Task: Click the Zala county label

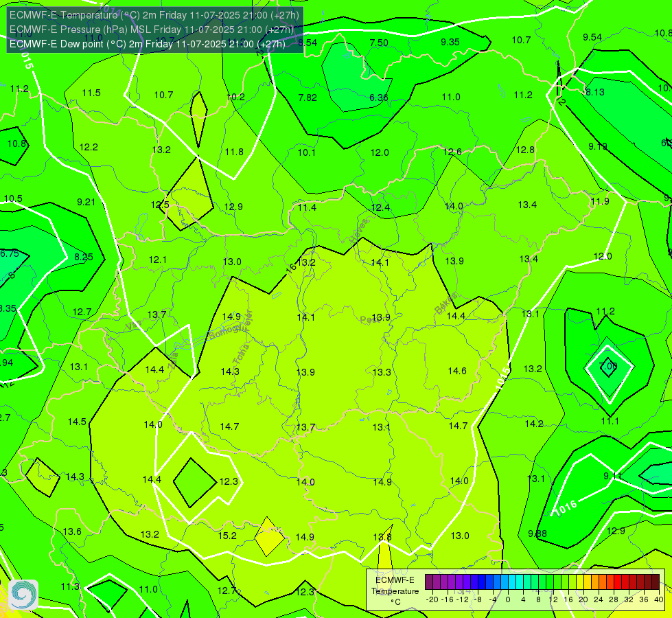Action: coord(174,362)
